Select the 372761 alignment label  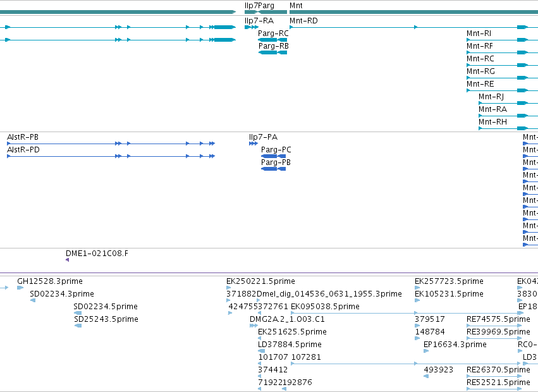[273, 307]
